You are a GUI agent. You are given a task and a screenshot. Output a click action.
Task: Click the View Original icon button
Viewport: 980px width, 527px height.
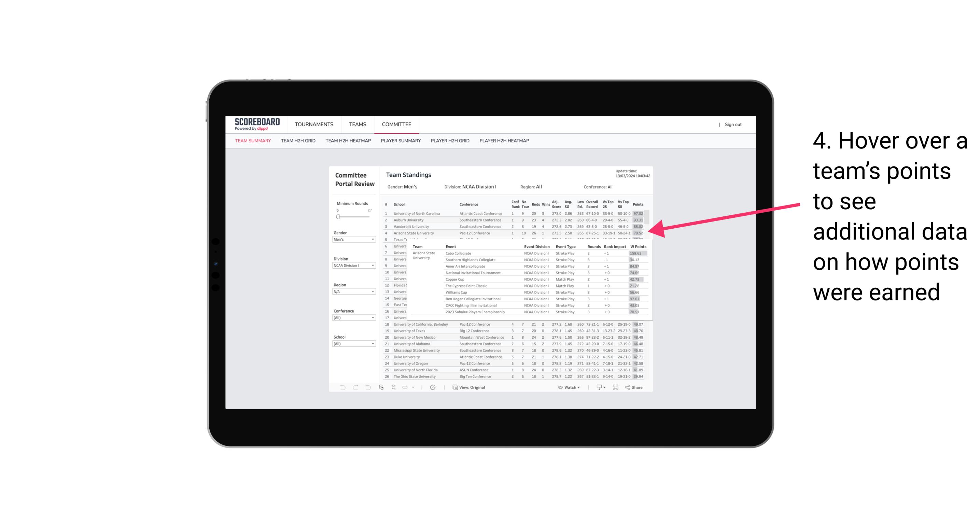[x=455, y=387]
